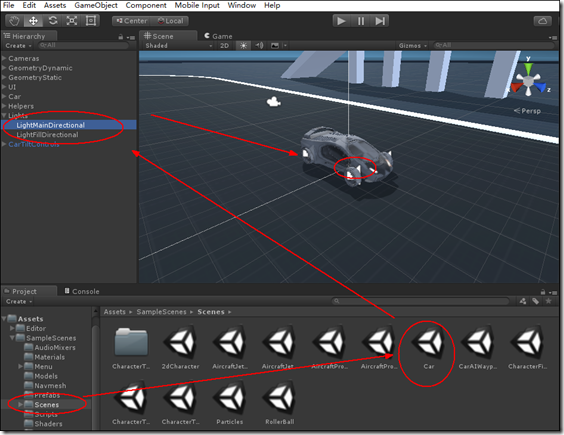Select the 2dCharacter scene asset
Image resolution: width=564 pixels, height=435 pixels.
coord(180,348)
